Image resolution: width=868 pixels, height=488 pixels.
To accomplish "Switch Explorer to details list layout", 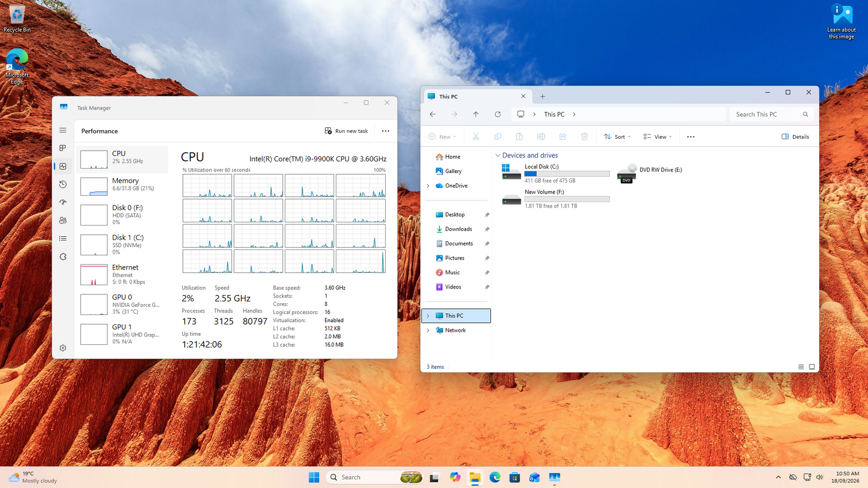I will click(x=801, y=367).
